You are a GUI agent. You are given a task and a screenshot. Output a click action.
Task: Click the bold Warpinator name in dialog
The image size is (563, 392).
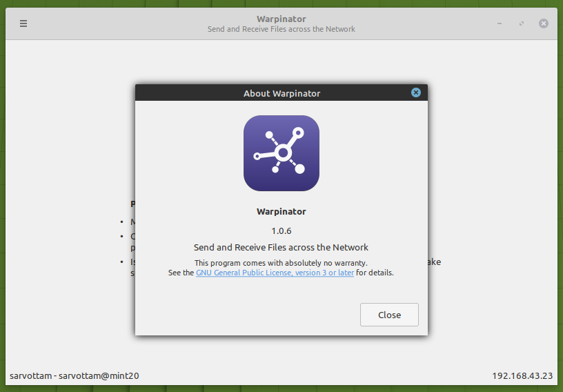281,212
